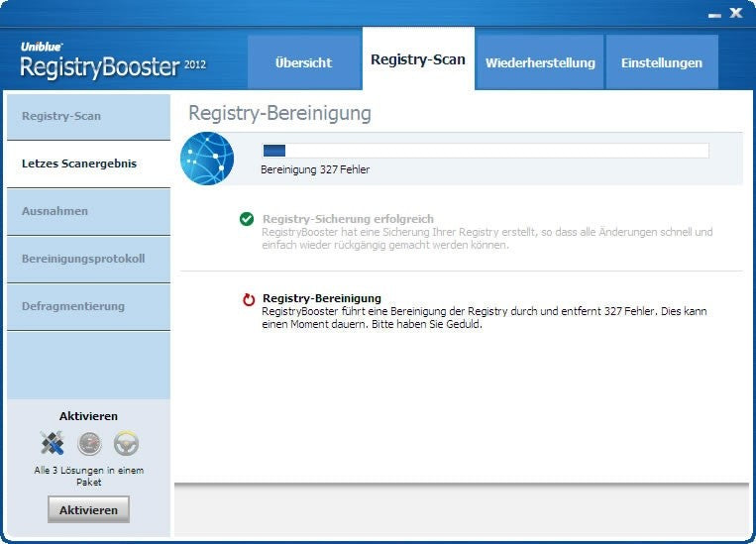This screenshot has width=756, height=544.
Task: Switch to the Wiederherstellung tab
Action: point(540,62)
